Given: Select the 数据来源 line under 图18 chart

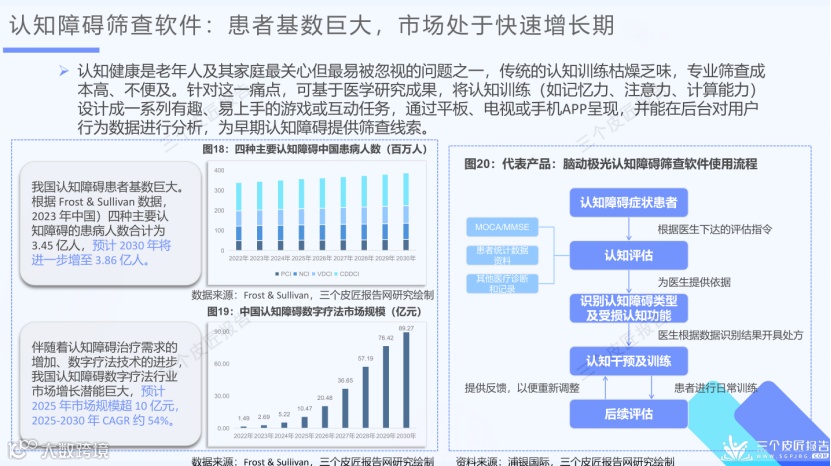Looking at the screenshot, I should click(x=312, y=295).
